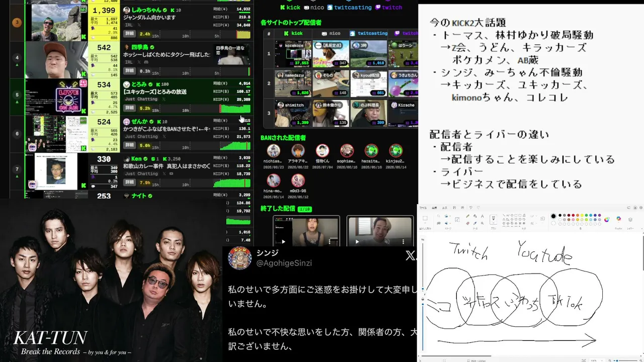Click the BANされた配信者 heading
The height and width of the screenshot is (362, 644).
click(x=283, y=137)
